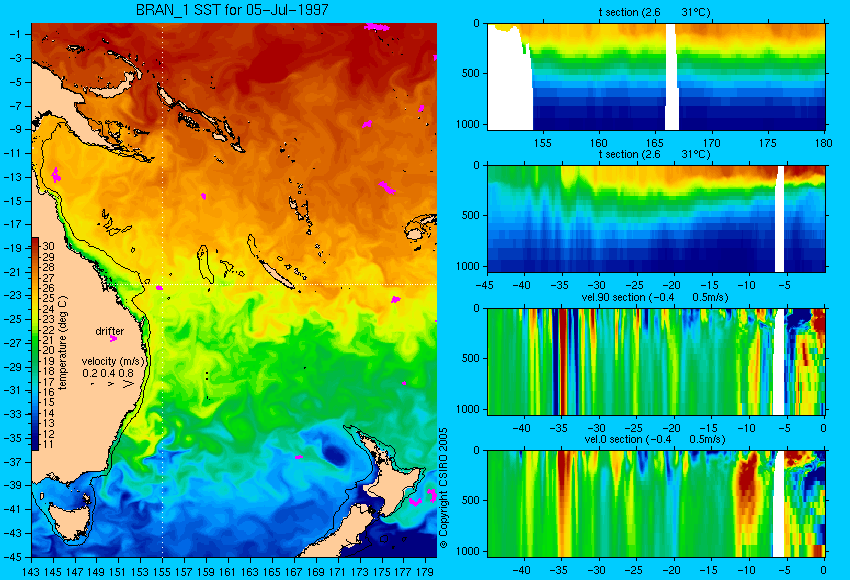Screen dimensions: 850x580
Task: Click the "180" tick on the top section axis
Action: (823, 143)
